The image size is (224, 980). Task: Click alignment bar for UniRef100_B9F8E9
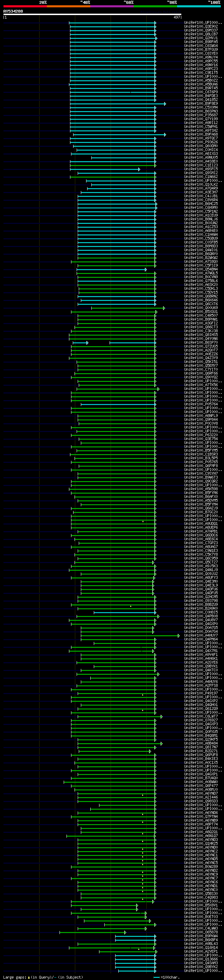[118, 103]
